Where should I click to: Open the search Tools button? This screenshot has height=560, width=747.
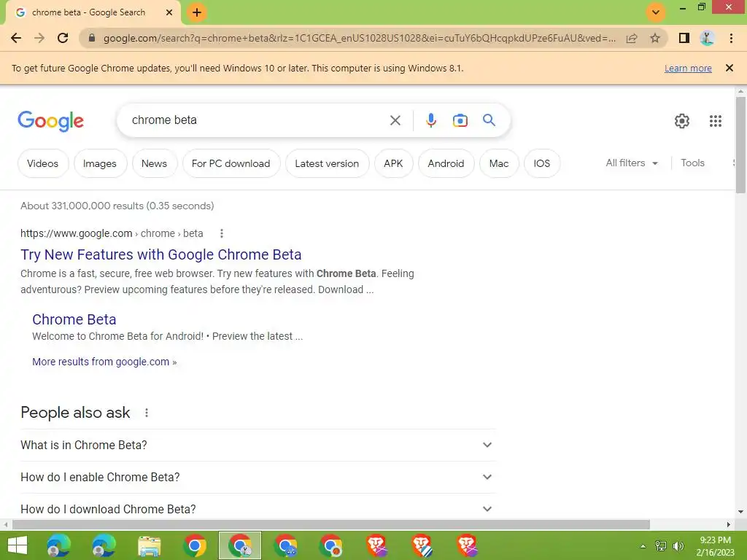(692, 163)
